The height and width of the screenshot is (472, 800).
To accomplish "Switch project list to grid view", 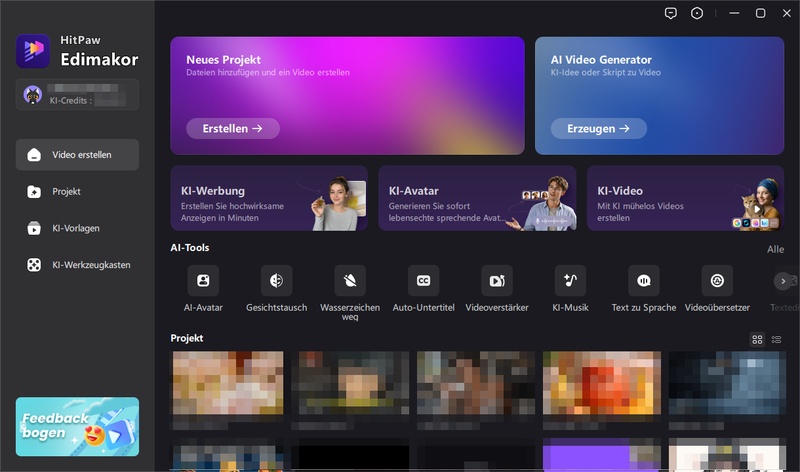I will pyautogui.click(x=757, y=339).
